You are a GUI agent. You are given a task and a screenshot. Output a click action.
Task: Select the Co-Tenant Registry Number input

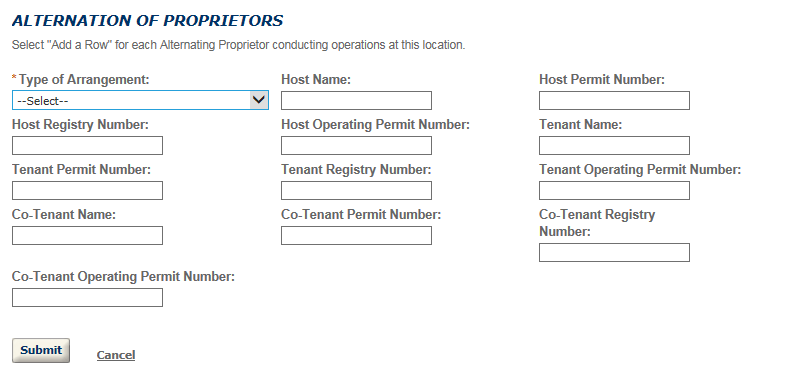click(x=614, y=252)
